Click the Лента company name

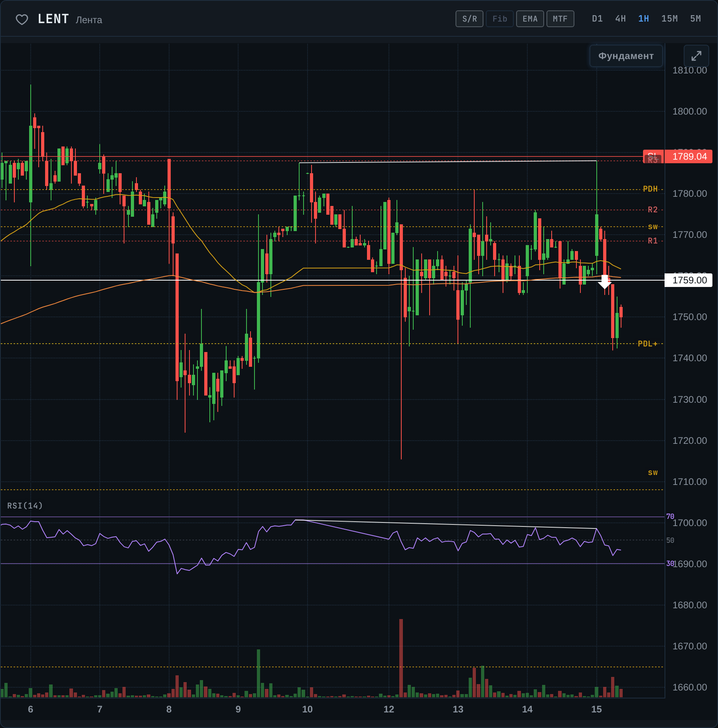[x=89, y=20]
